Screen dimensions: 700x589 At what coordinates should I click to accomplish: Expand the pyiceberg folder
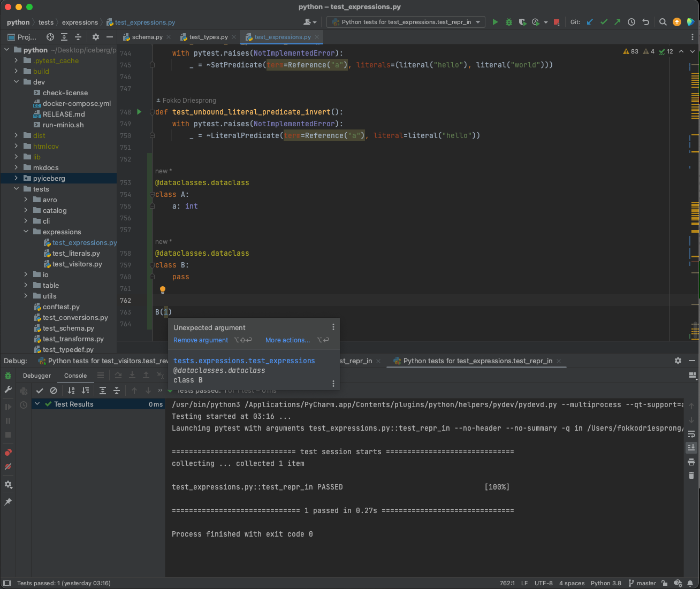point(16,178)
